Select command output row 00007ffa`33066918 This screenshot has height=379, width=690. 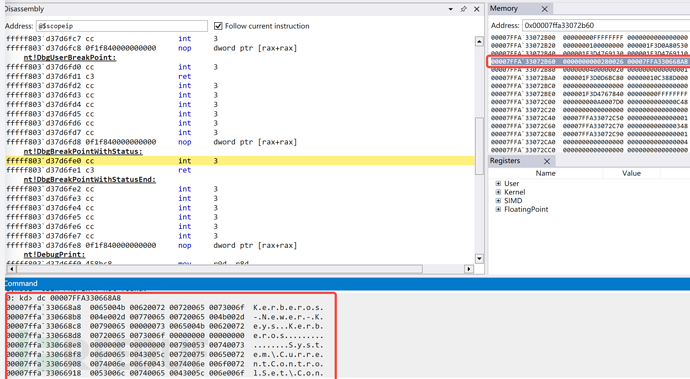click(x=165, y=374)
